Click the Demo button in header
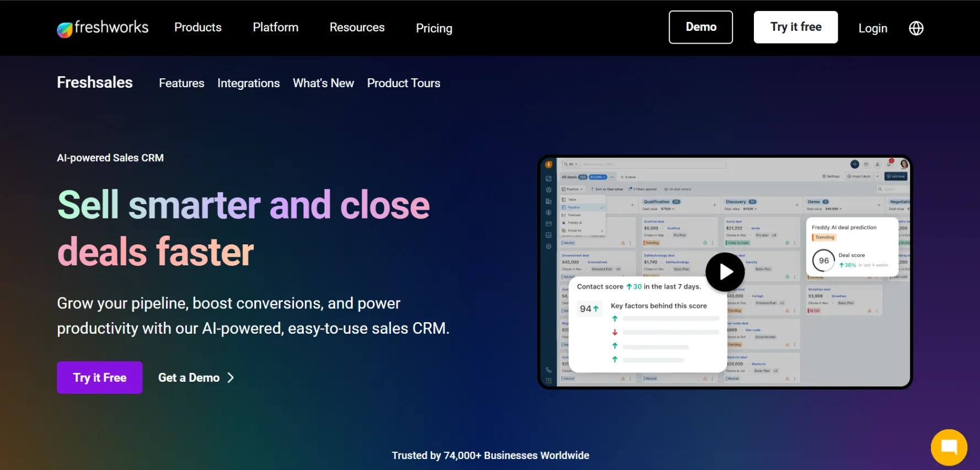The width and height of the screenshot is (980, 470). (700, 27)
